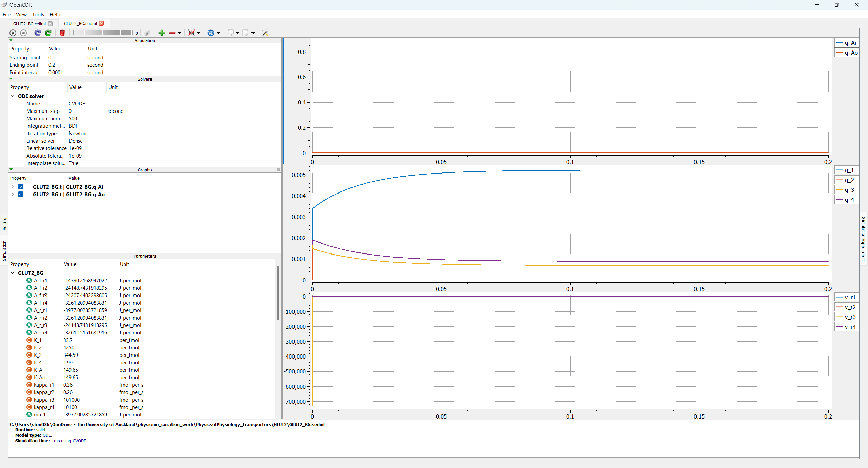Run the simulation with play button
Image resolution: width=868 pixels, height=468 pixels.
coord(13,33)
